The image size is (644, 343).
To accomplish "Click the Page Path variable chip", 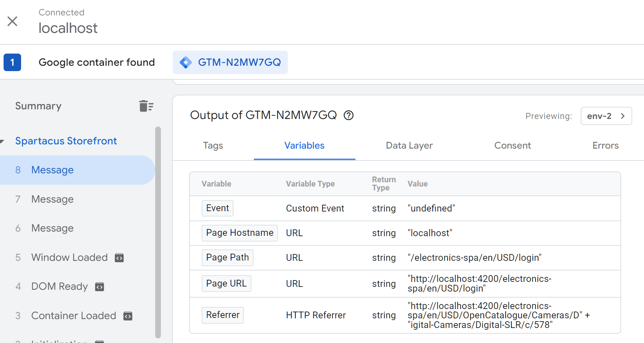I will pos(227,258).
